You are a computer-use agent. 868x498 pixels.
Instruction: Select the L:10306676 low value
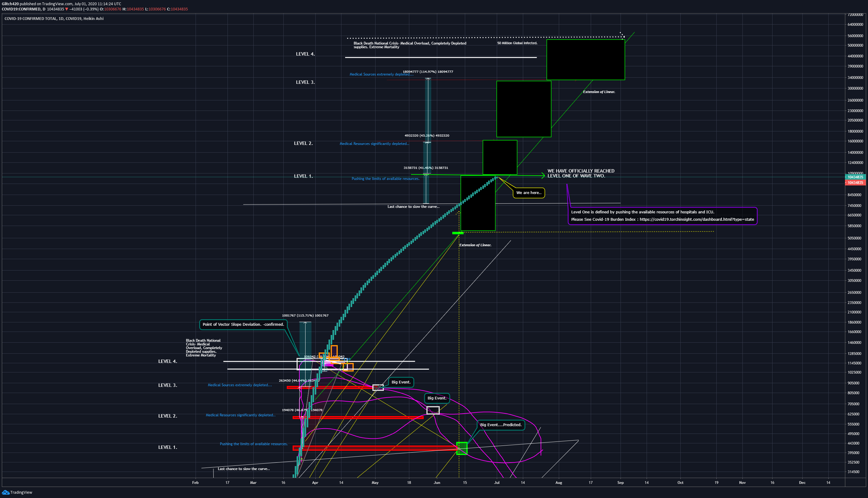coord(155,9)
